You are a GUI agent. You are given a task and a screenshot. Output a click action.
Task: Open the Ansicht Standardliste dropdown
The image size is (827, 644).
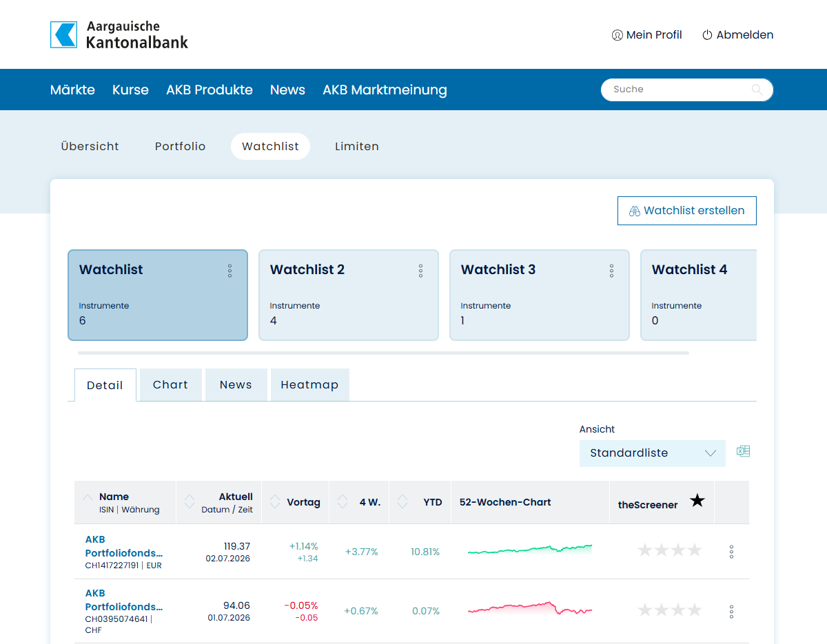coord(653,453)
